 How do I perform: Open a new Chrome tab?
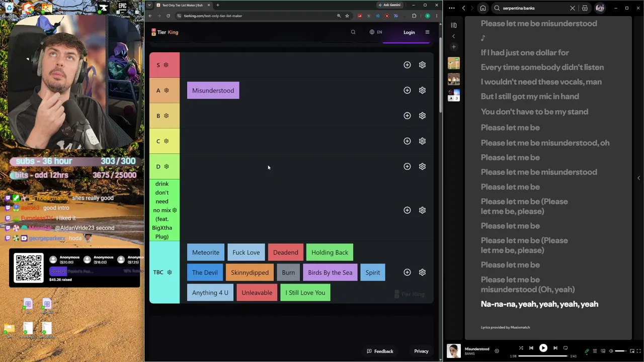click(218, 5)
